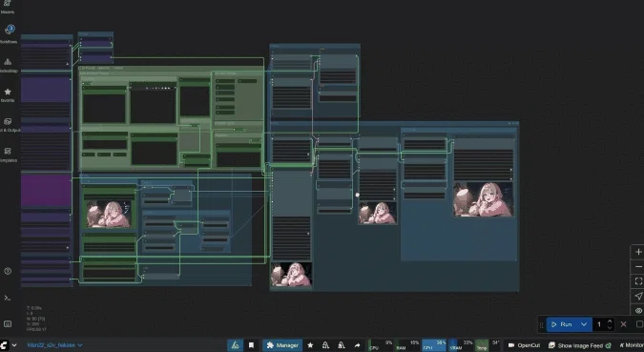Click the bottom image preview thumbnail
644x352 pixels.
click(x=291, y=275)
